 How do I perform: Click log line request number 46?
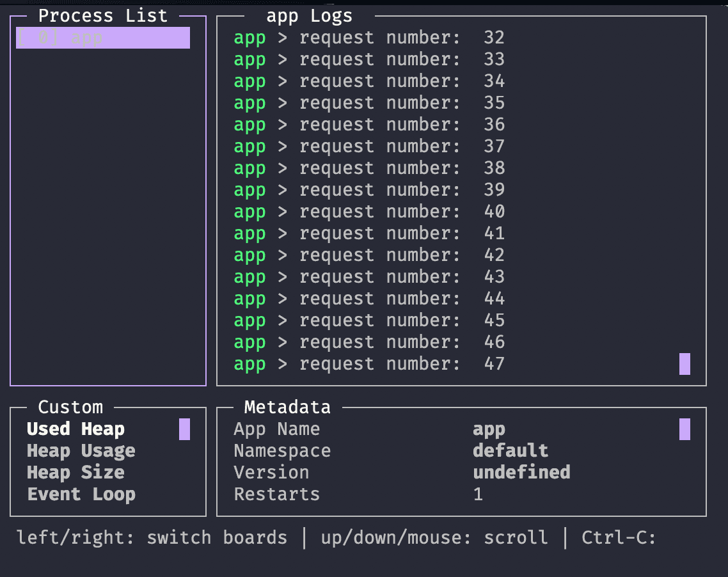[369, 343]
